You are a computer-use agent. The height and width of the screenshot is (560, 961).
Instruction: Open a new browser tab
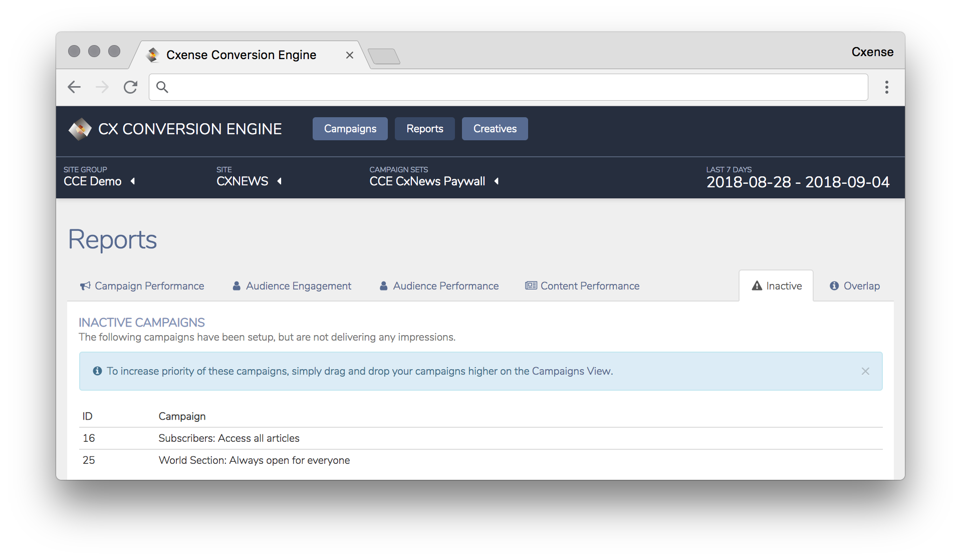(x=384, y=56)
